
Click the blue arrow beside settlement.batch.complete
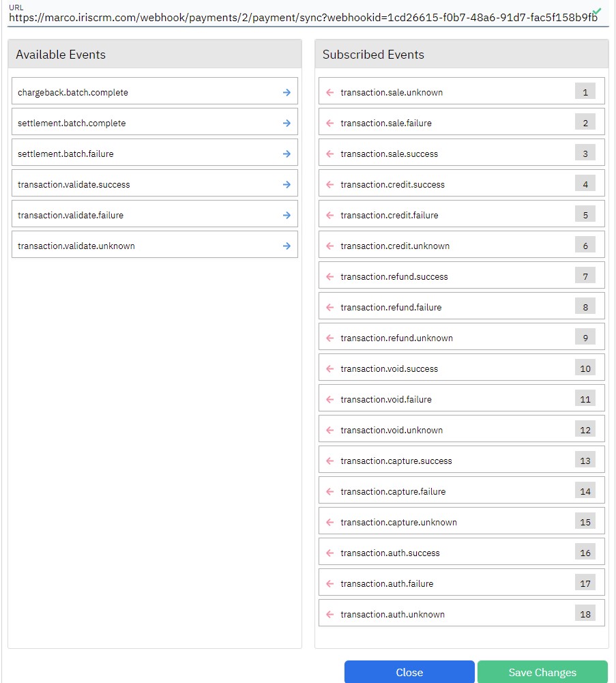pos(286,123)
